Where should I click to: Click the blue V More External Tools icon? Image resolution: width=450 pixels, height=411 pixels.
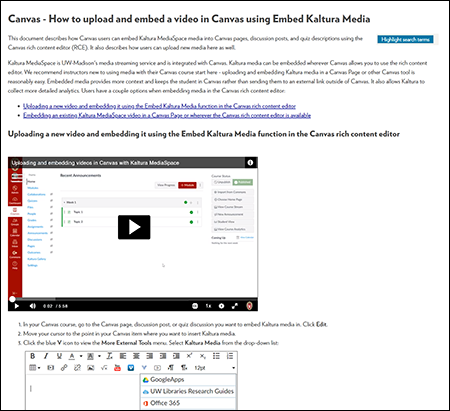[x=144, y=368]
